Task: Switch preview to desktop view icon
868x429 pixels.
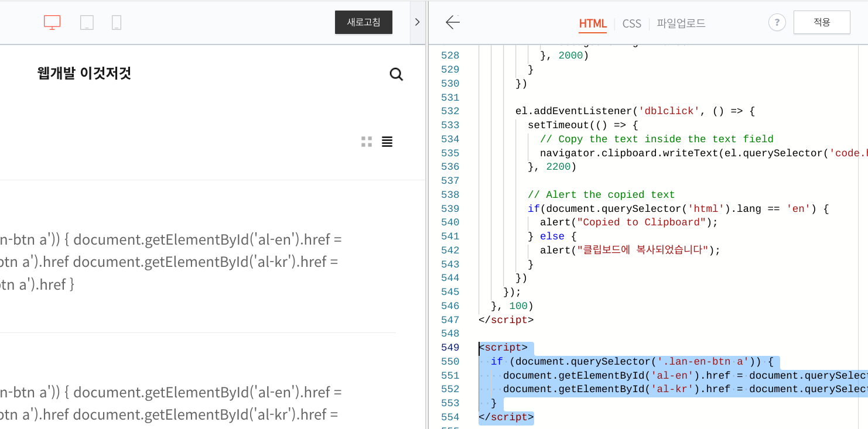Action: 52,23
